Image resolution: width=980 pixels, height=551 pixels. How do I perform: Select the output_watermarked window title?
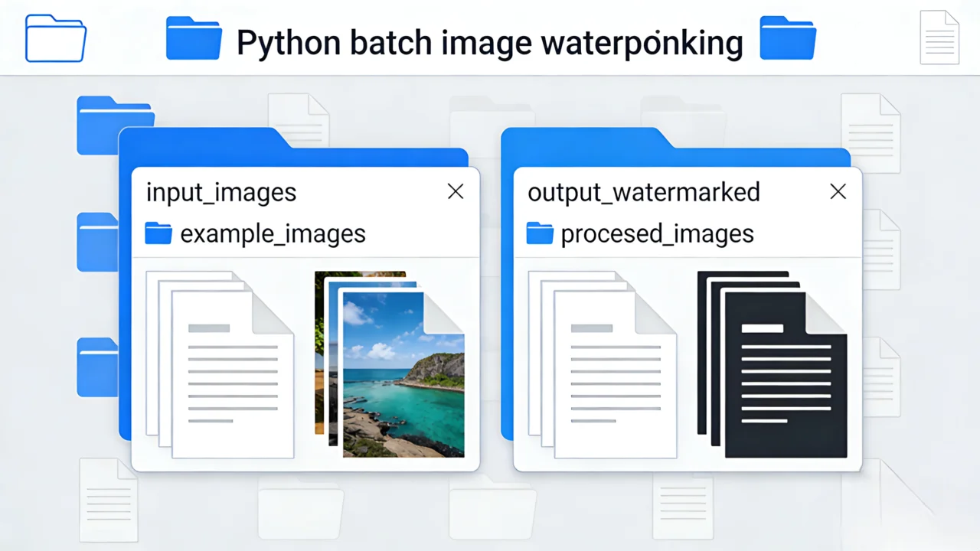click(x=644, y=192)
